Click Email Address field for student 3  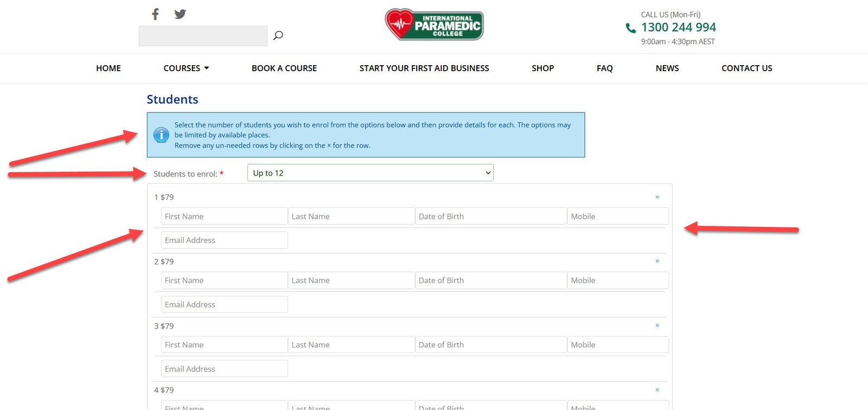(x=224, y=369)
